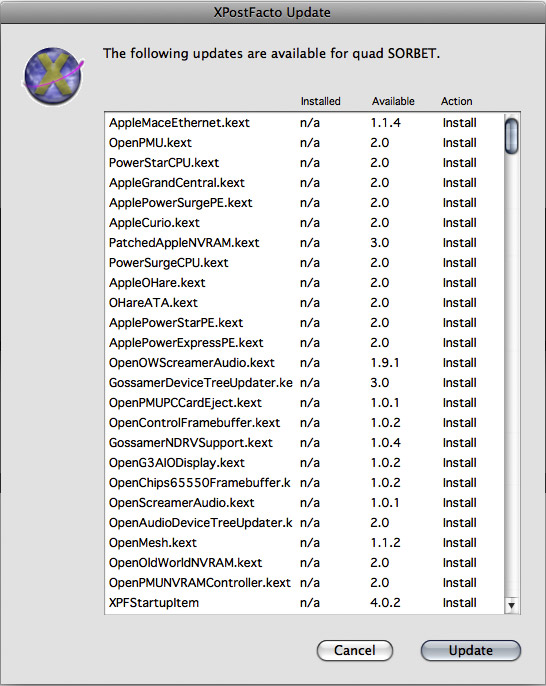The height and width of the screenshot is (686, 546).
Task: Select the PatchedAppleNVRAM.kext row
Action: 304,243
